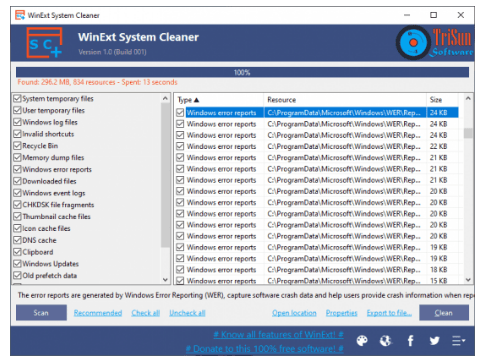Uncheck System temporary files

pyautogui.click(x=17, y=99)
